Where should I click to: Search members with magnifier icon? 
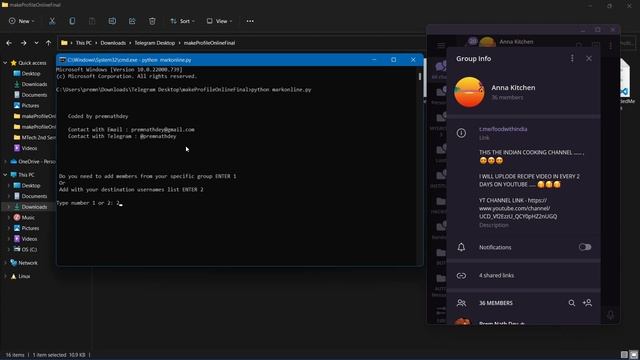(x=571, y=303)
